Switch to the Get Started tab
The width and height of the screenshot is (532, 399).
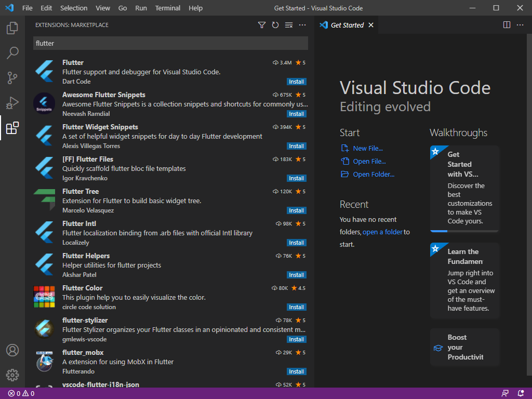[347, 25]
